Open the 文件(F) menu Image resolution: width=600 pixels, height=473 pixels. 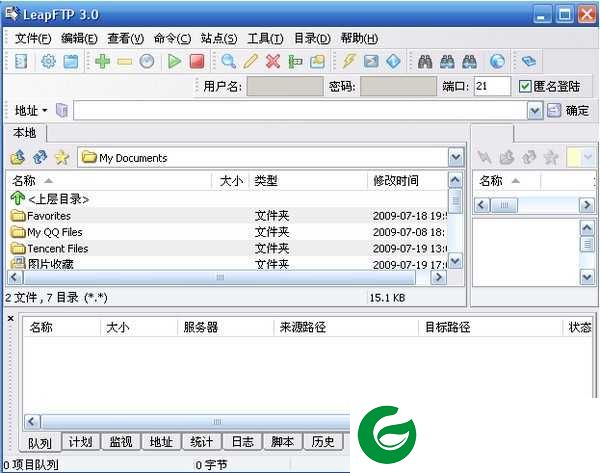point(33,39)
